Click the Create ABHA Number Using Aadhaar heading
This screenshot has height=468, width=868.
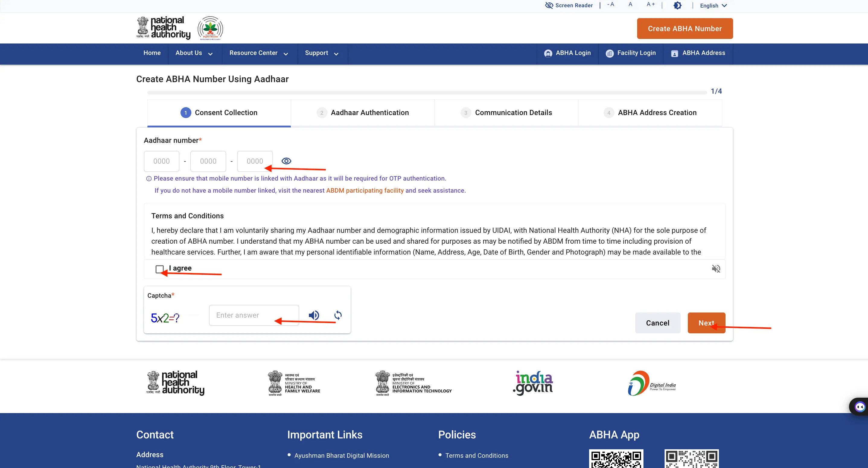coord(212,79)
